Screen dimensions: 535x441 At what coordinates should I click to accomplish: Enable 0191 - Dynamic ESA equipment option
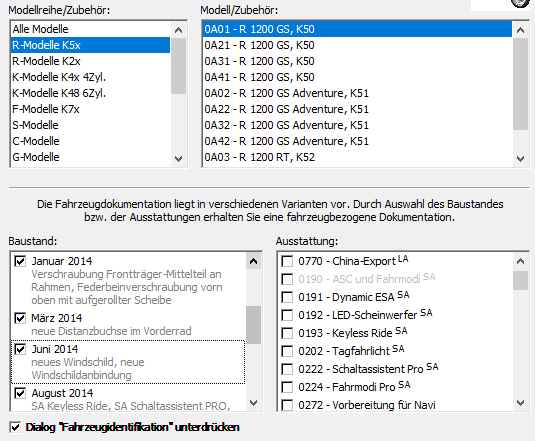pyautogui.click(x=287, y=297)
